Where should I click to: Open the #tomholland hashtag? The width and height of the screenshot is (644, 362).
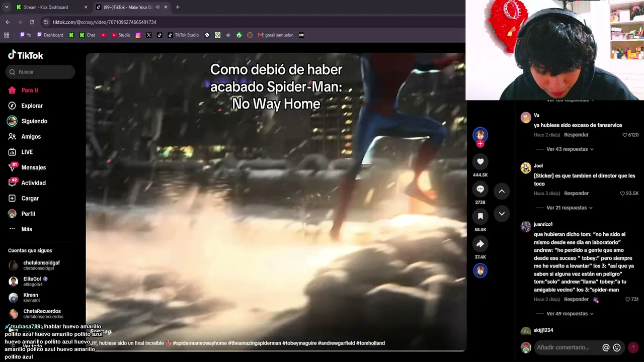coord(371,343)
